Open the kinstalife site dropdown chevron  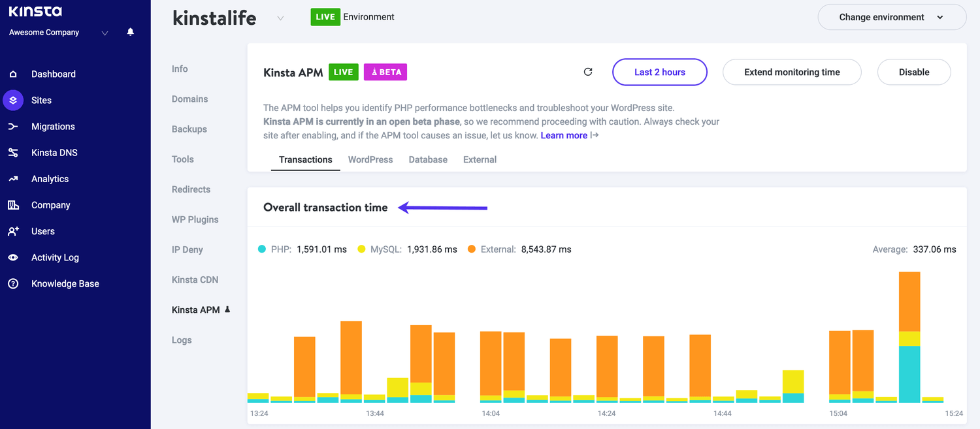coord(280,18)
